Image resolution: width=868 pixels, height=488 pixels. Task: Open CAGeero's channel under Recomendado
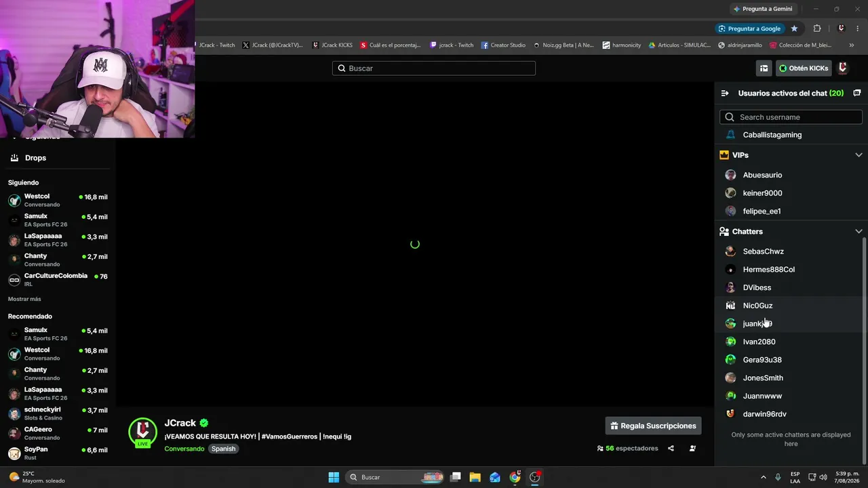(x=58, y=433)
